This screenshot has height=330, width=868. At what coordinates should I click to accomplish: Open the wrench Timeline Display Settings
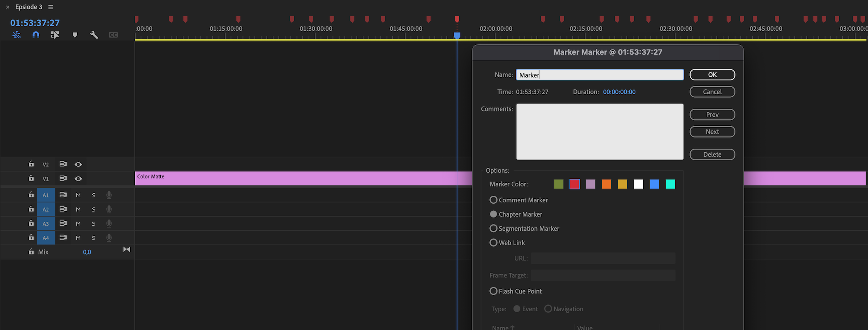click(94, 35)
